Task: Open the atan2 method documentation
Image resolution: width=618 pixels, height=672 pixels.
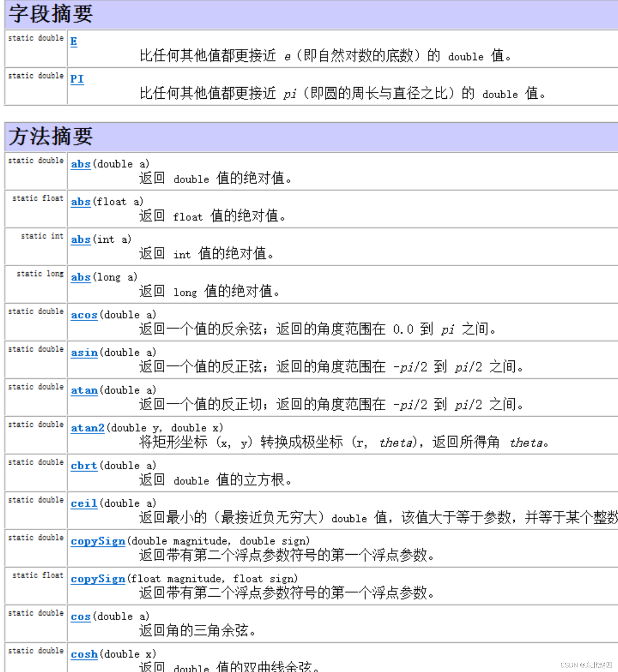Action: tap(87, 428)
